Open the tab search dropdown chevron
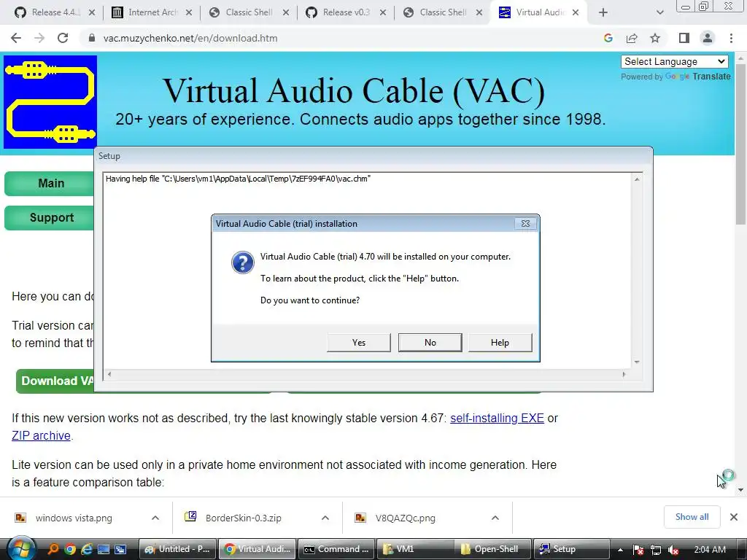This screenshot has width=747, height=560. tap(659, 12)
